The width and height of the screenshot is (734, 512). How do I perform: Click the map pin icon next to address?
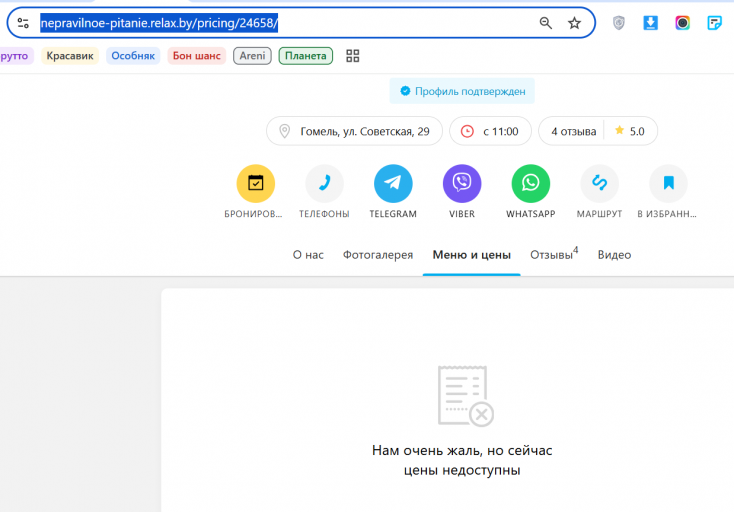(285, 131)
